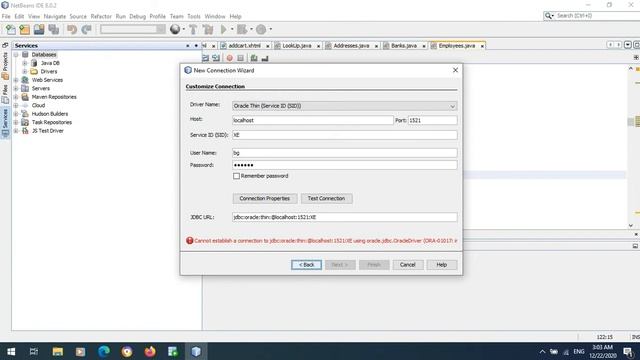The height and width of the screenshot is (360, 640).
Task: Open Microsoft Edge from the taskbar
Action: pos(104,351)
